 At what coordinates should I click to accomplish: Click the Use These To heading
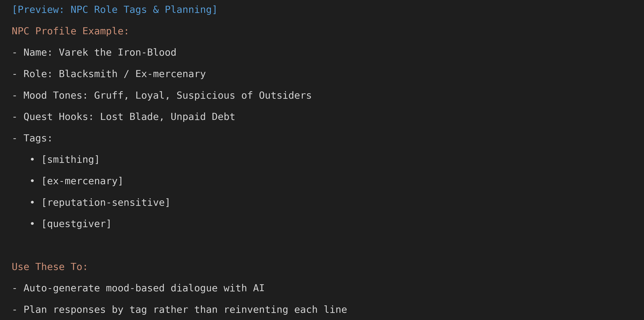tap(50, 267)
